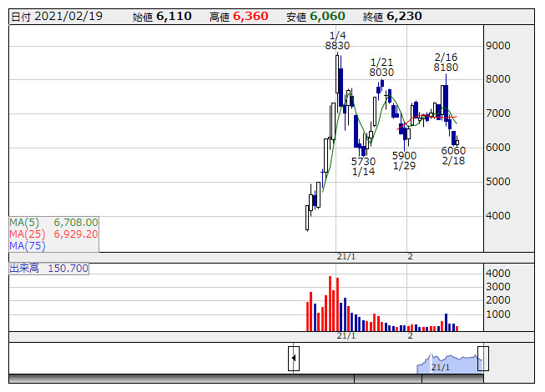Click the 高値 6,360 high value in header

pyautogui.click(x=239, y=17)
